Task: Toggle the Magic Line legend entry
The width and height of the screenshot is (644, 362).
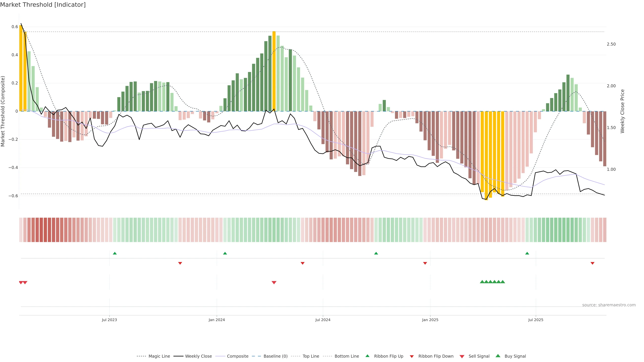Action: pyautogui.click(x=159, y=356)
